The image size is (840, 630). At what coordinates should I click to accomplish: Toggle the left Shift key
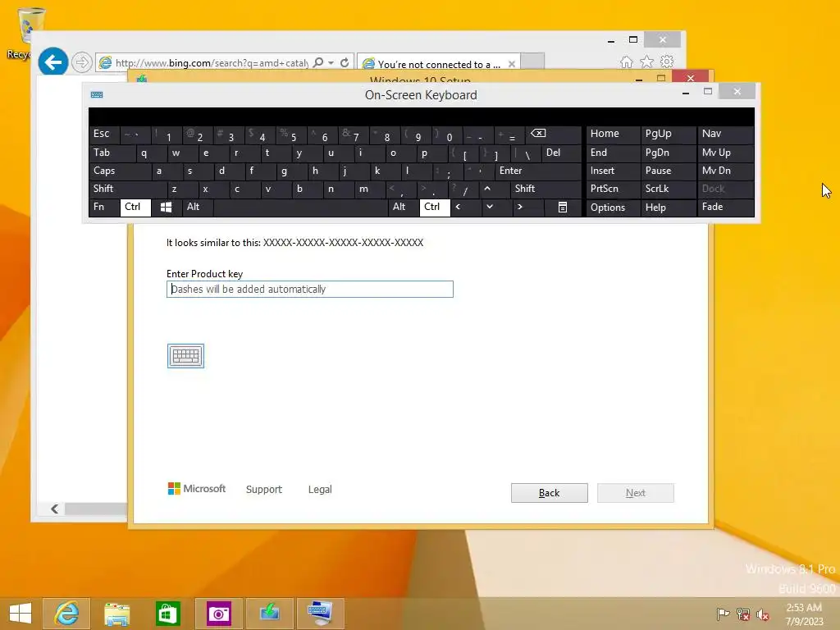click(x=127, y=189)
